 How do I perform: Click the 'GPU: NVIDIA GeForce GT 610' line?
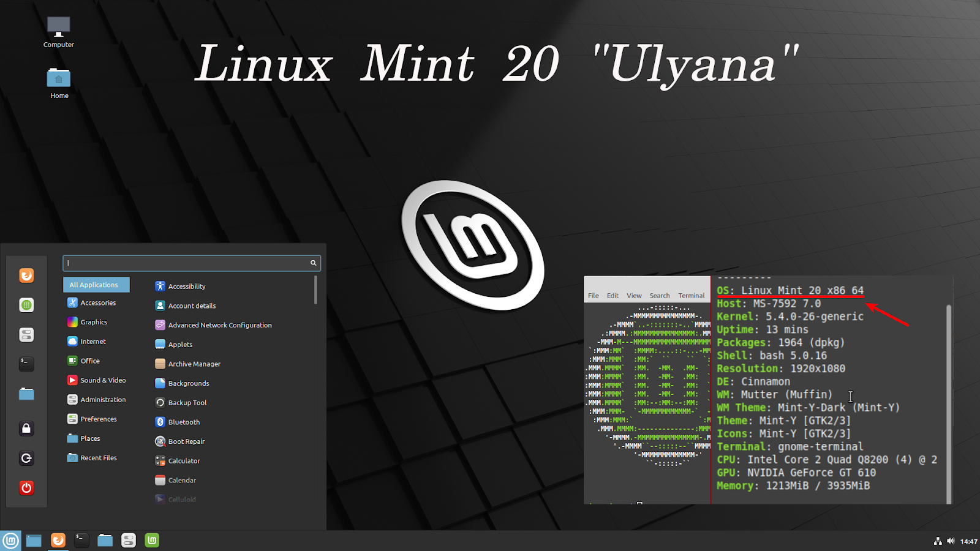pyautogui.click(x=796, y=473)
